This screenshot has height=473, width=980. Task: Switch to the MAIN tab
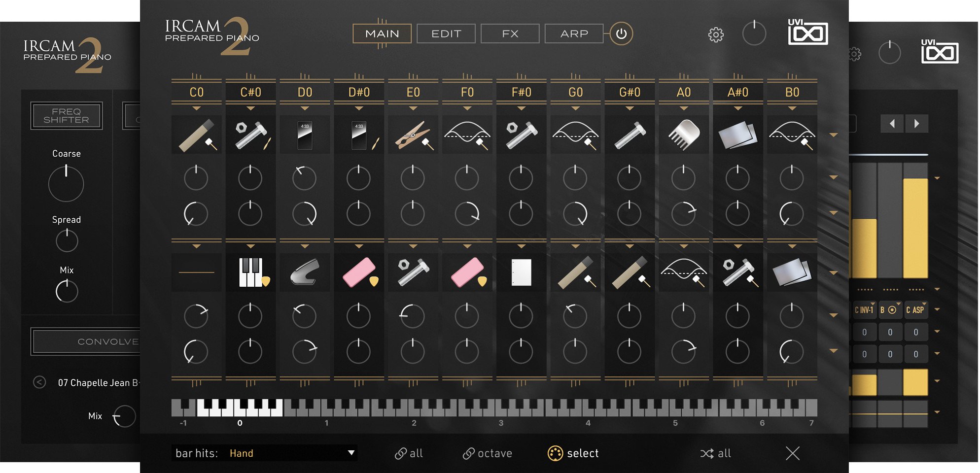coord(382,34)
